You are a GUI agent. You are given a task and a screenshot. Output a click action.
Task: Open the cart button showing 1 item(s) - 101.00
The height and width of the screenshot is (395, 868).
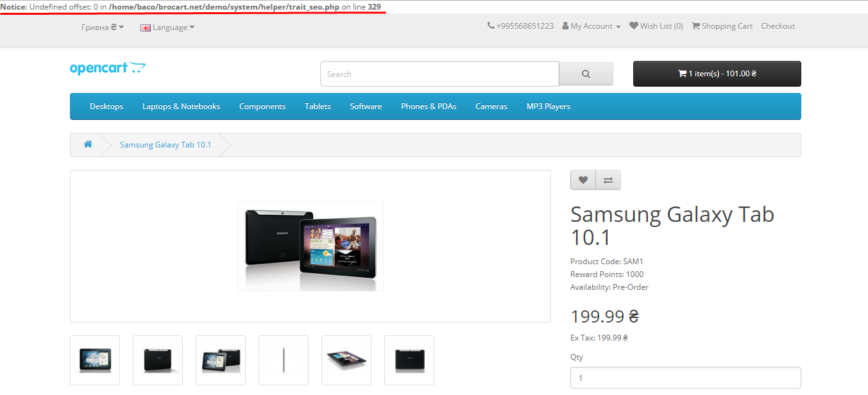(717, 74)
